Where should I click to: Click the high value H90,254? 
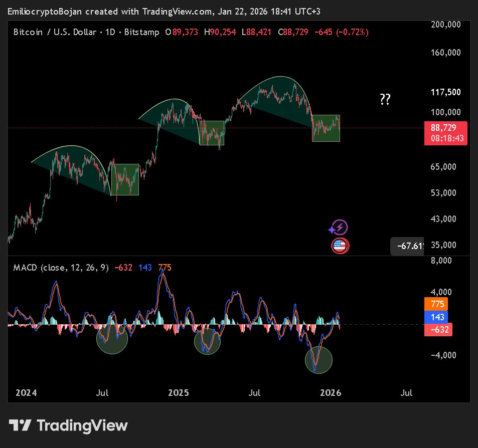coord(220,32)
